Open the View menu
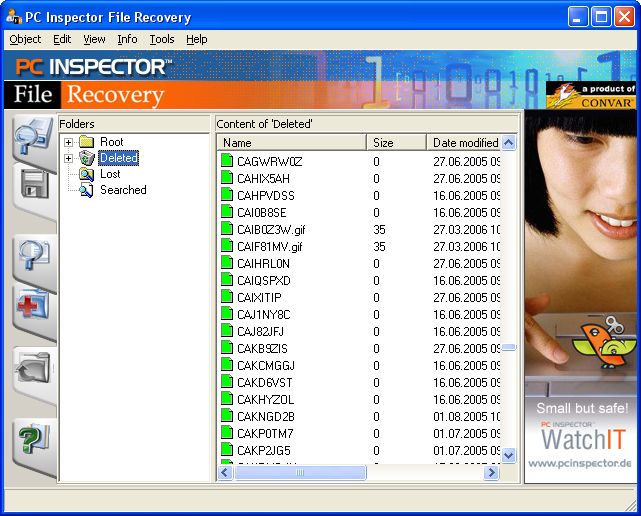641x516 pixels. (94, 39)
